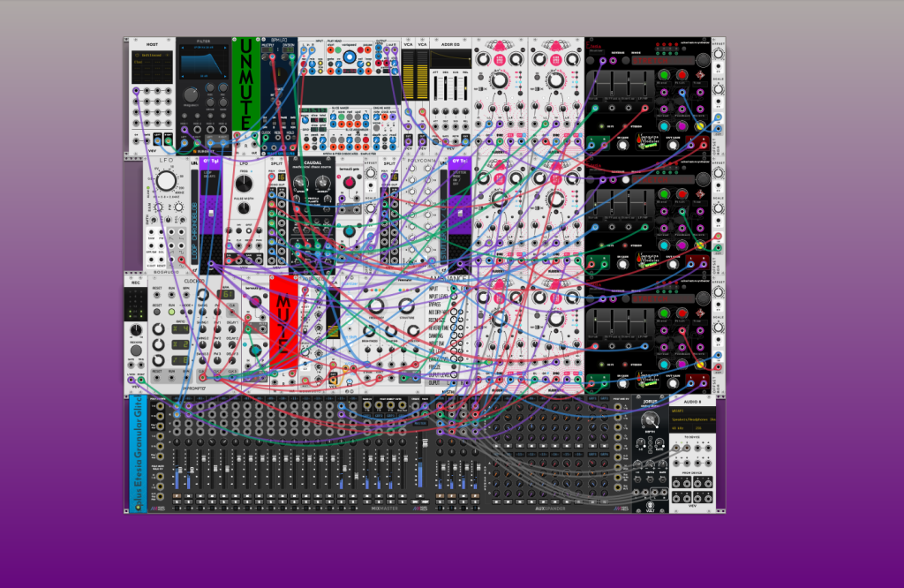Image resolution: width=904 pixels, height=588 pixels.
Task: Flip the STUTTER switch on OV Tgl
Action: point(459,214)
